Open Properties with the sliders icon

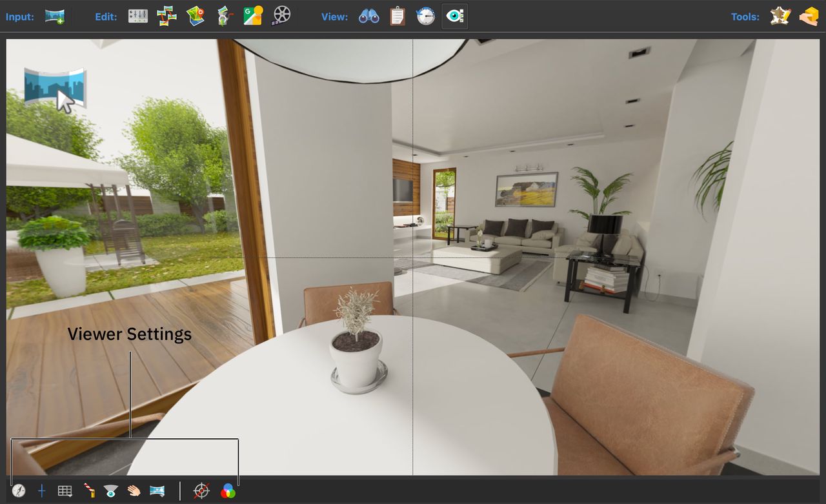coord(138,16)
